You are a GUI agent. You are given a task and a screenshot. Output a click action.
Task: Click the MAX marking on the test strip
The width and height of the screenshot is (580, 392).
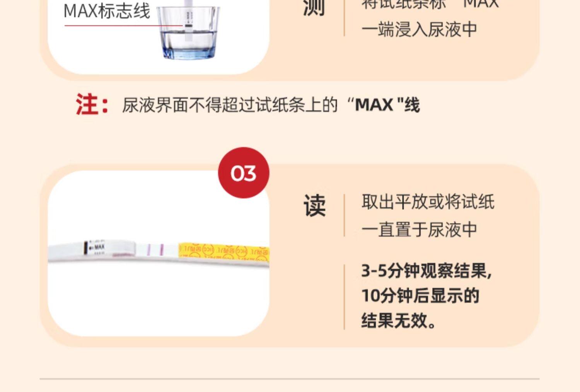[97, 247]
